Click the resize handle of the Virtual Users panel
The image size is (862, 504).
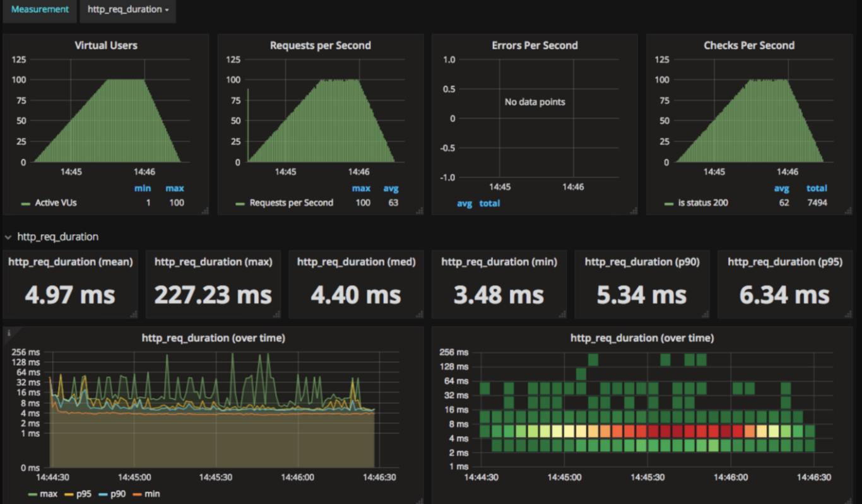205,211
